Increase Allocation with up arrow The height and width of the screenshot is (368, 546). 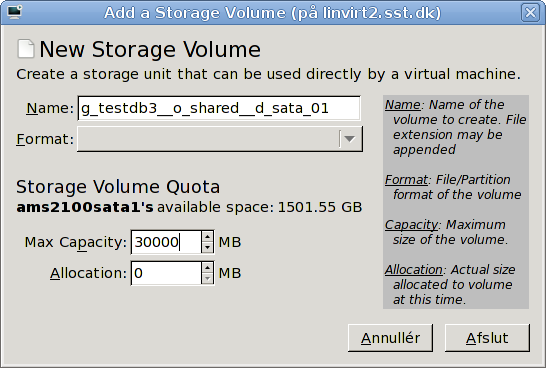coord(208,268)
